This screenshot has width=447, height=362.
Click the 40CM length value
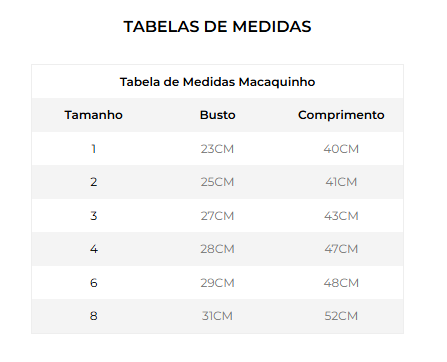(x=341, y=149)
